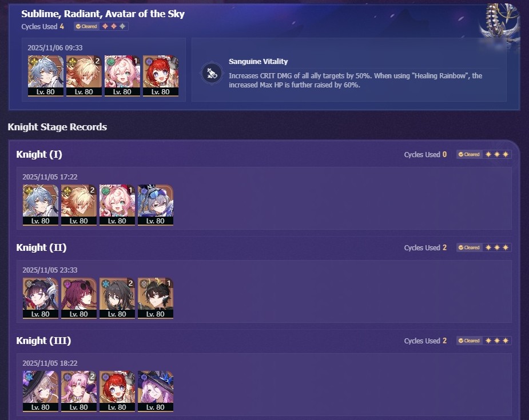This screenshot has height=420, width=529.
Task: Select the pink-haired character in Knight (I) team
Action: (117, 205)
